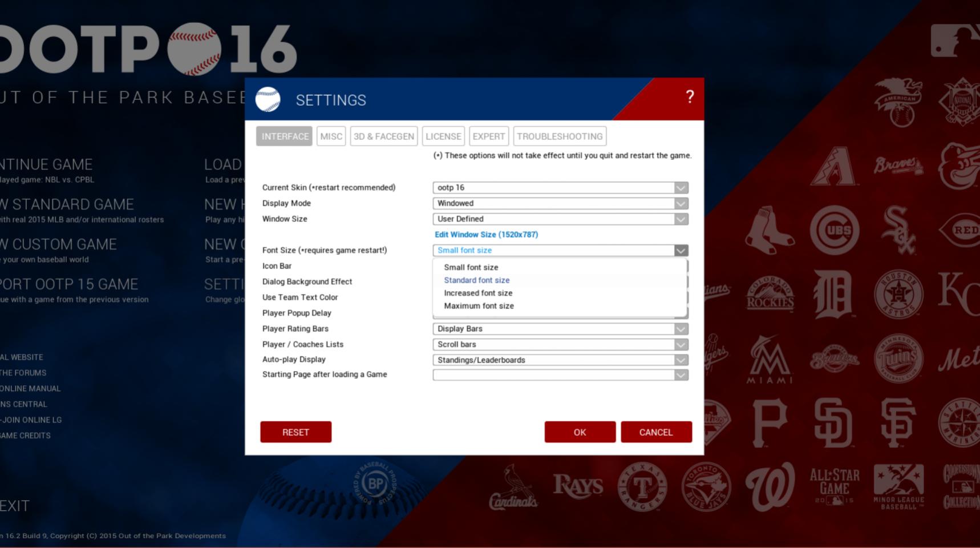Screen dimensions: 980x548
Task: Collapse the Font Size dropdown arrow
Action: point(681,251)
